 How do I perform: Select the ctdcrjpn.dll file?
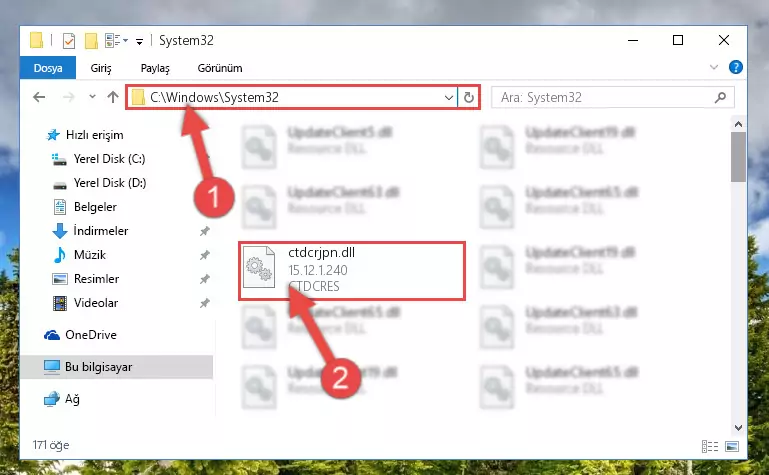[351, 270]
